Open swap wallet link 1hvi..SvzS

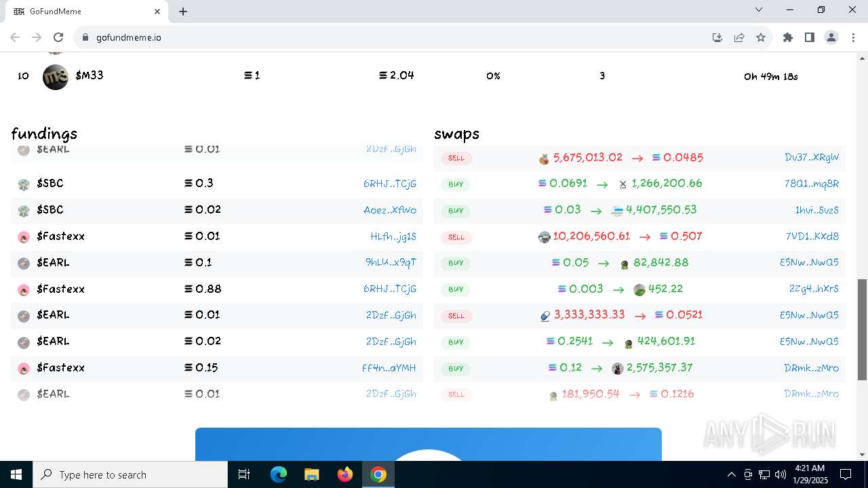817,210
